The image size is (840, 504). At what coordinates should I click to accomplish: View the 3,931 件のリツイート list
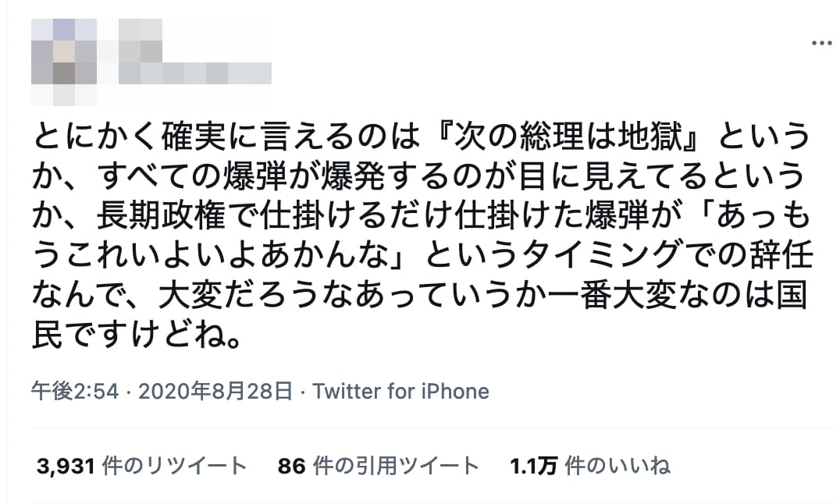[x=141, y=467]
